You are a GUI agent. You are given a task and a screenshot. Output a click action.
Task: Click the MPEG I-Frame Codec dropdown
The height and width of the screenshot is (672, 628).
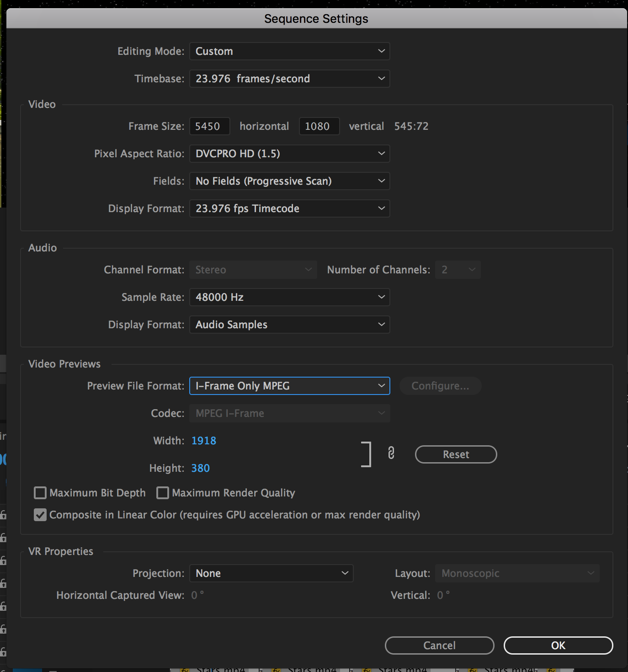pos(290,413)
